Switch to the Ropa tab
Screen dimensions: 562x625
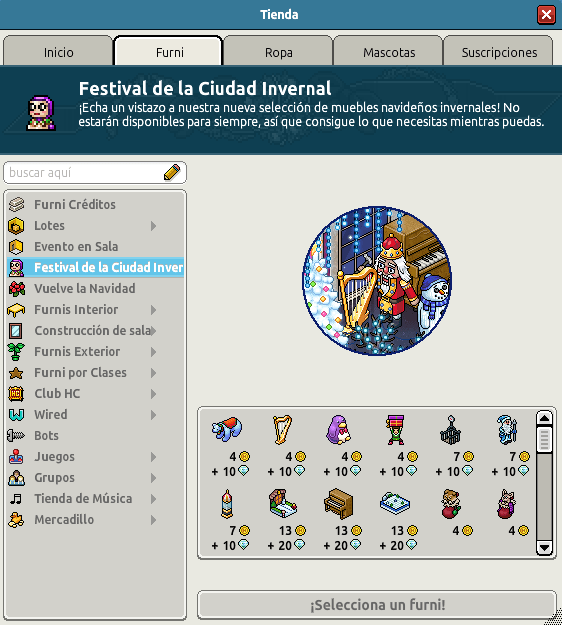coord(278,51)
